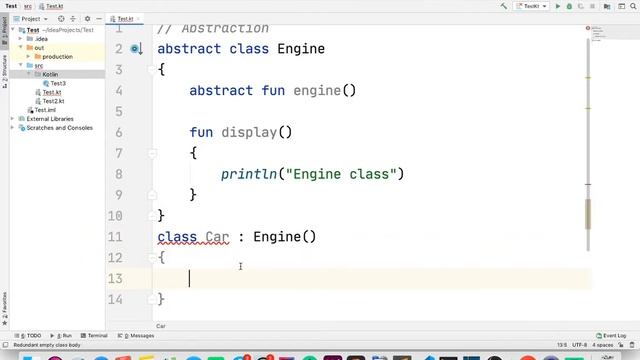Image resolution: width=640 pixels, height=360 pixels.
Task: Expand the .idea folder
Action: [20, 39]
